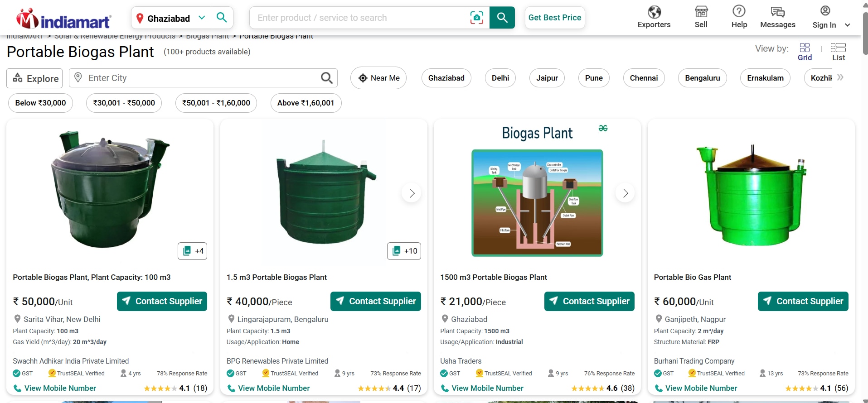Open the Exporters globe icon
The width and height of the screenshot is (868, 403).
point(654,12)
